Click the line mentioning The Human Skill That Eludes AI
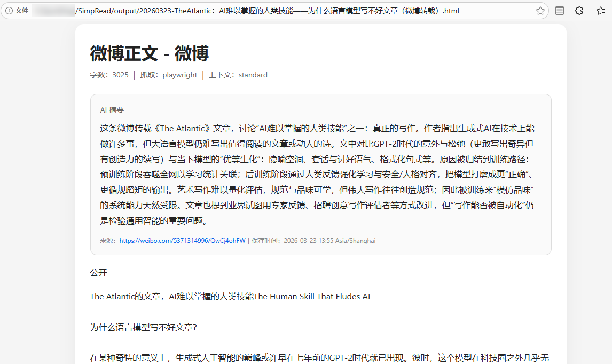The width and height of the screenshot is (612, 364). 230,297
